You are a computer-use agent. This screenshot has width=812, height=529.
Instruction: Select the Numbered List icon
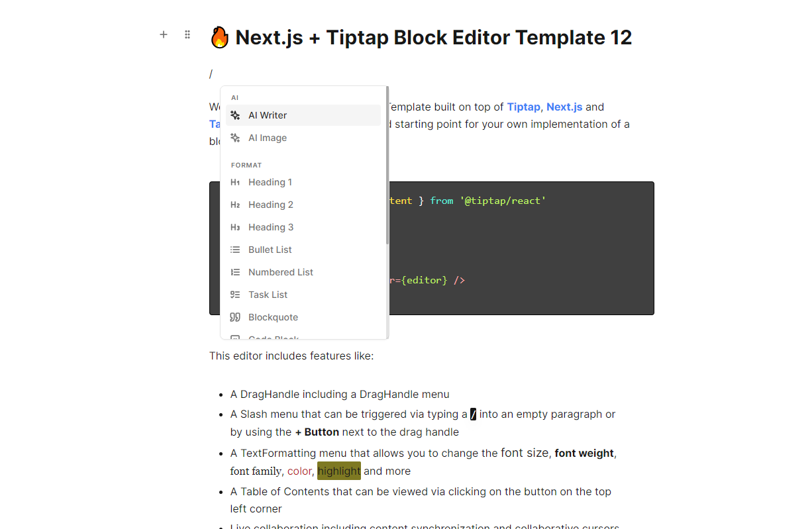pyautogui.click(x=235, y=272)
